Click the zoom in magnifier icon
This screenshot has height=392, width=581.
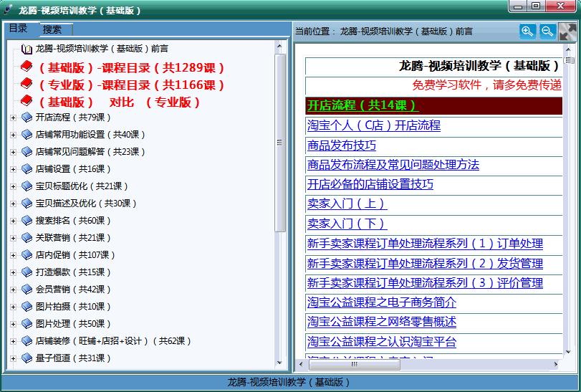pyautogui.click(x=528, y=32)
